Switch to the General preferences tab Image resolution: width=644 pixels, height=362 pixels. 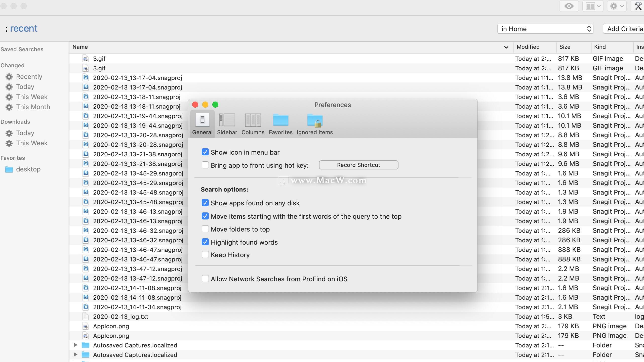[202, 124]
